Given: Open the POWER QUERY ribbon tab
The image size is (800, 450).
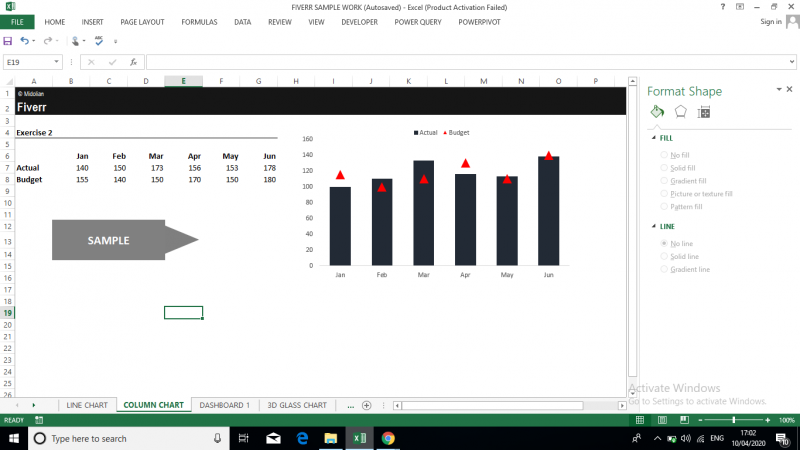Looking at the screenshot, I should (x=418, y=22).
